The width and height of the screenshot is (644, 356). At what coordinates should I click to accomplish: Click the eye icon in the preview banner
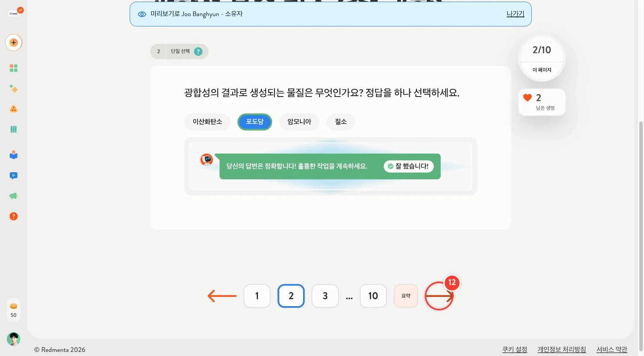pos(142,14)
